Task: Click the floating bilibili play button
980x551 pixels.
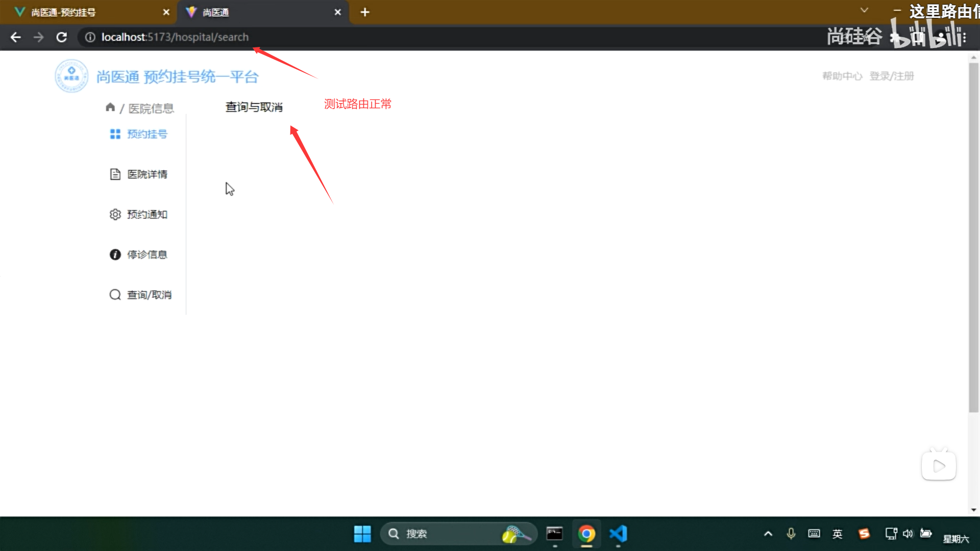Action: tap(938, 465)
